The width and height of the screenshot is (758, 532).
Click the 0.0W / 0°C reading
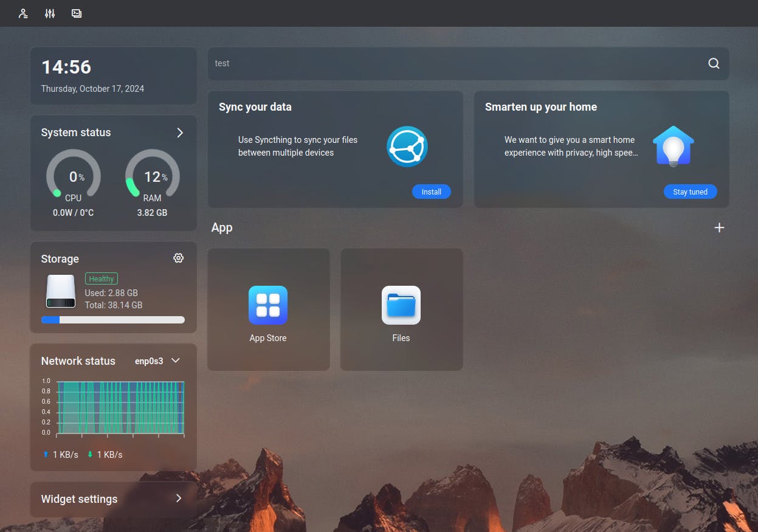point(74,213)
